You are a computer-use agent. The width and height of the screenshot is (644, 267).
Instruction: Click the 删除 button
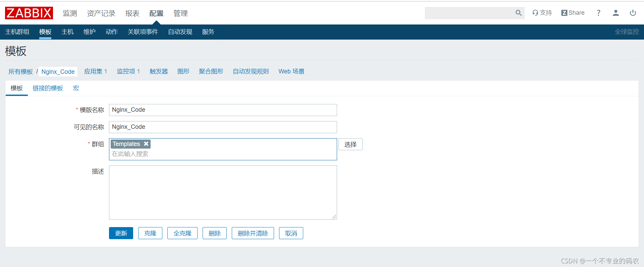tap(215, 233)
